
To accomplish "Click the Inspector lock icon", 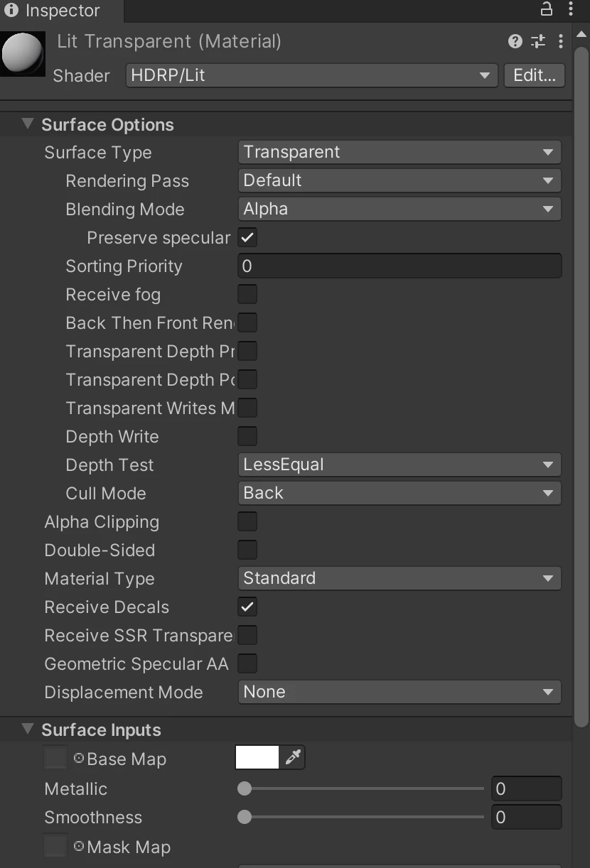I will [547, 9].
